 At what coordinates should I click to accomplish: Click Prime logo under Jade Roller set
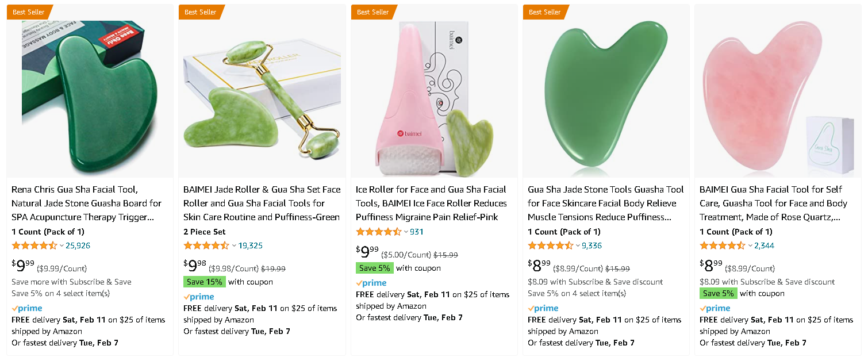point(199,297)
